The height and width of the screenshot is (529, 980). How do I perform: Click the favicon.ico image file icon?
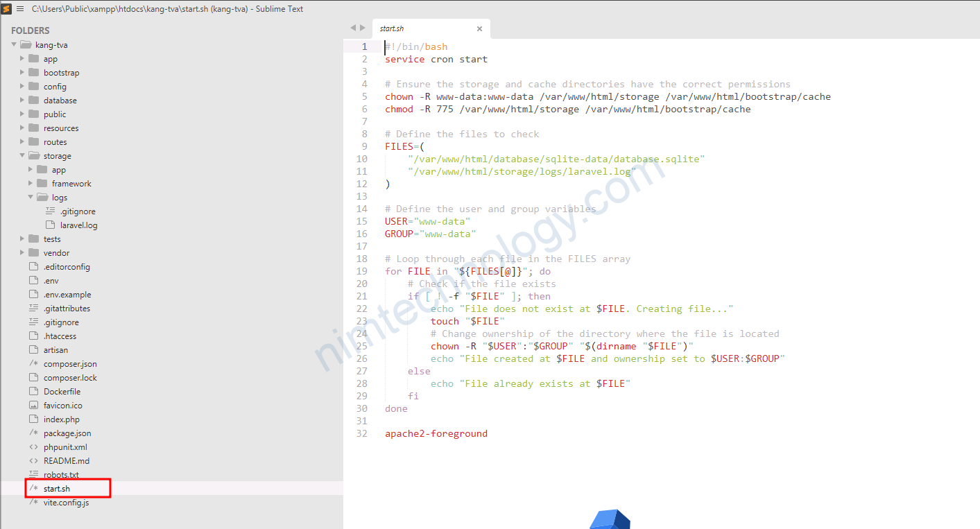coord(33,406)
